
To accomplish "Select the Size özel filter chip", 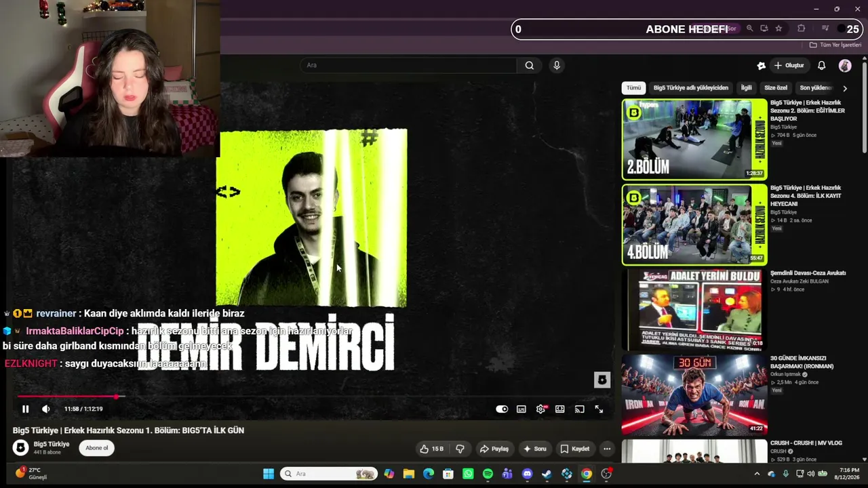I will (x=776, y=88).
